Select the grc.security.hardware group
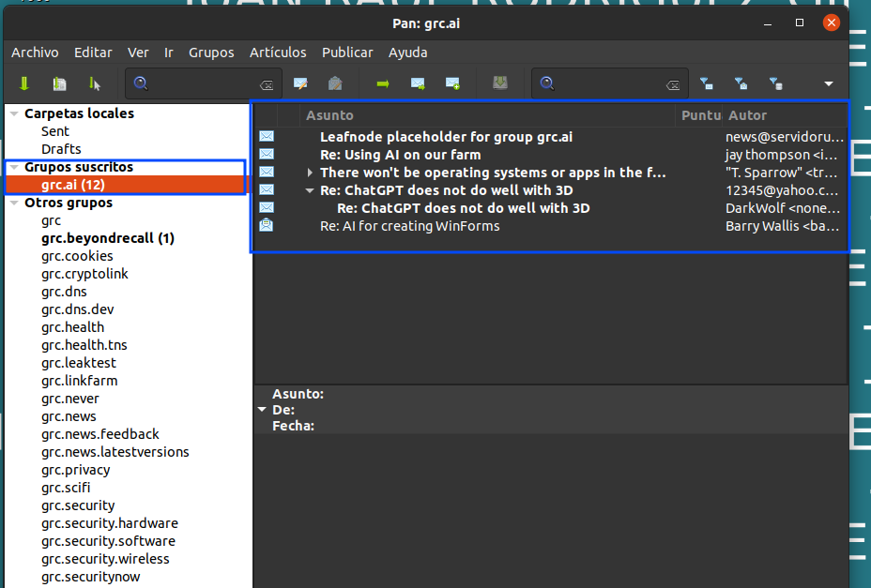 point(110,523)
